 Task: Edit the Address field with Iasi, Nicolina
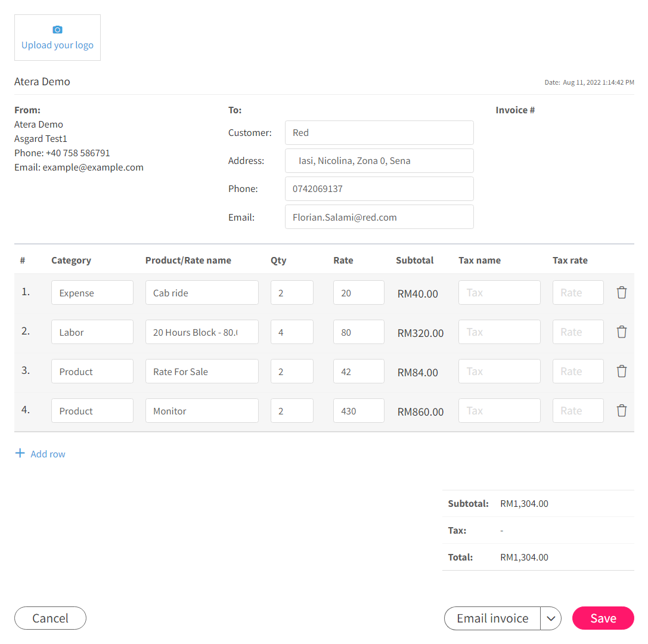379,161
